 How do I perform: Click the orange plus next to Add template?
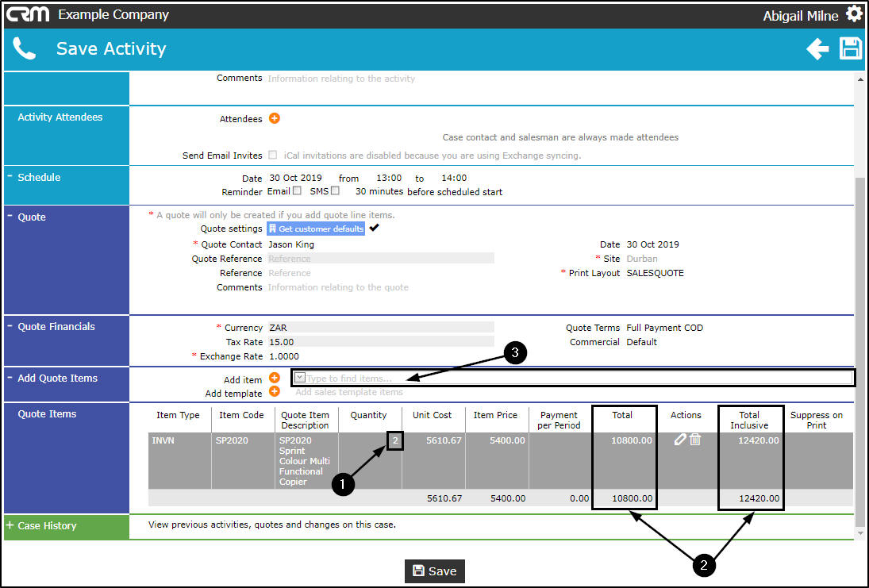coord(275,391)
